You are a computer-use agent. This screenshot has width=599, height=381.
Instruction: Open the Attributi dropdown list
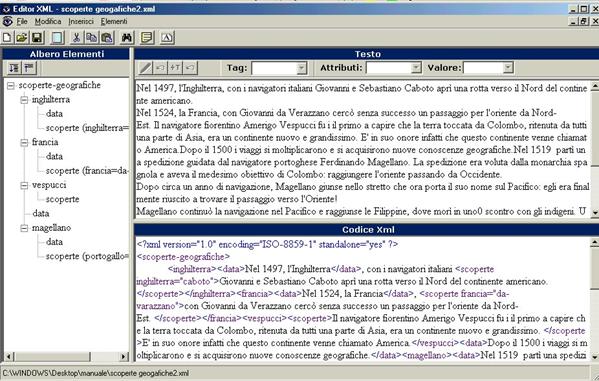pos(416,68)
